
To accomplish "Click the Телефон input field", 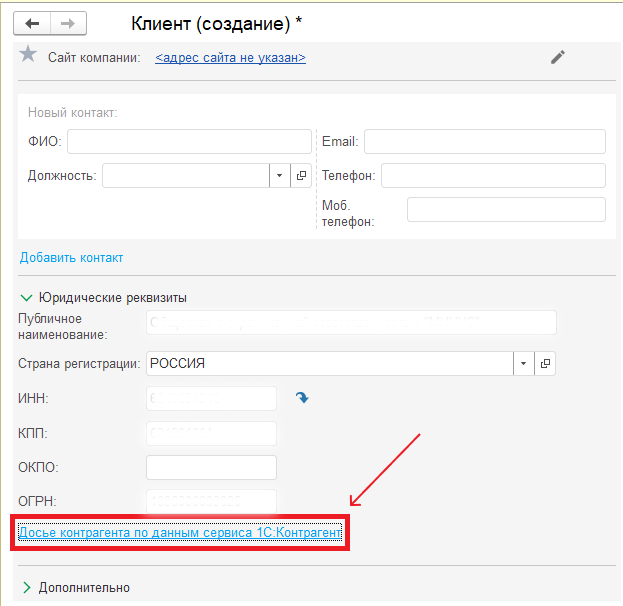I will click(x=493, y=176).
